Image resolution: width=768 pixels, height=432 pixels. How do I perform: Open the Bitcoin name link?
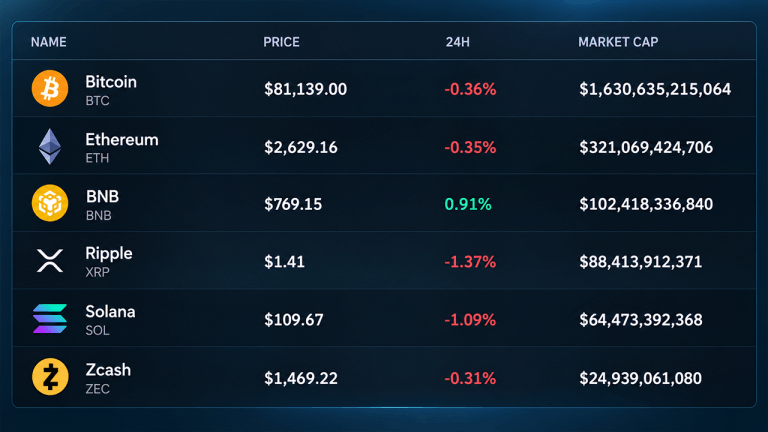tap(111, 82)
